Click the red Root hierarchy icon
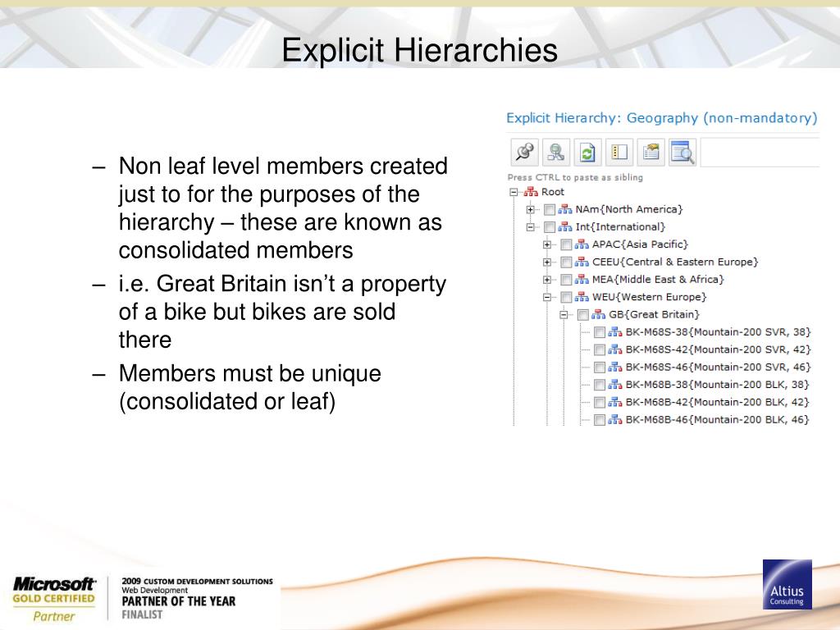 (x=531, y=192)
